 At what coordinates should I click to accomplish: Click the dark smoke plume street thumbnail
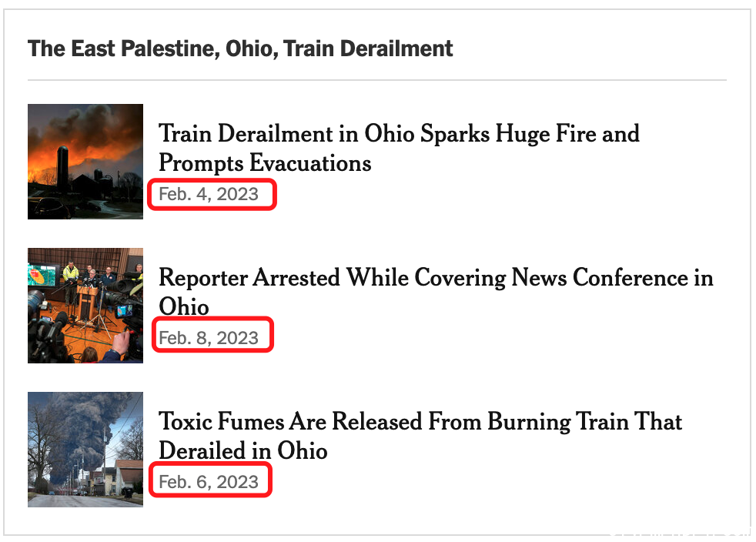pos(85,450)
